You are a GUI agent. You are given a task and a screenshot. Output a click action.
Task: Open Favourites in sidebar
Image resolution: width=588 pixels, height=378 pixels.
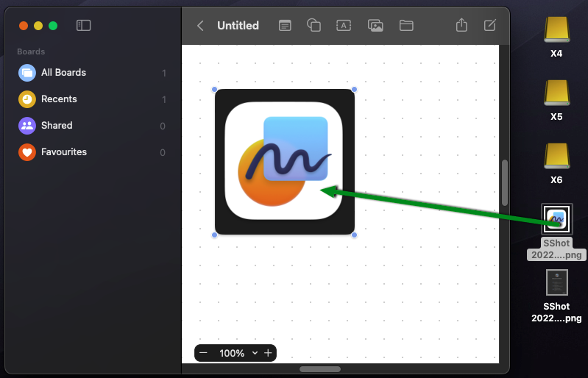(x=92, y=152)
